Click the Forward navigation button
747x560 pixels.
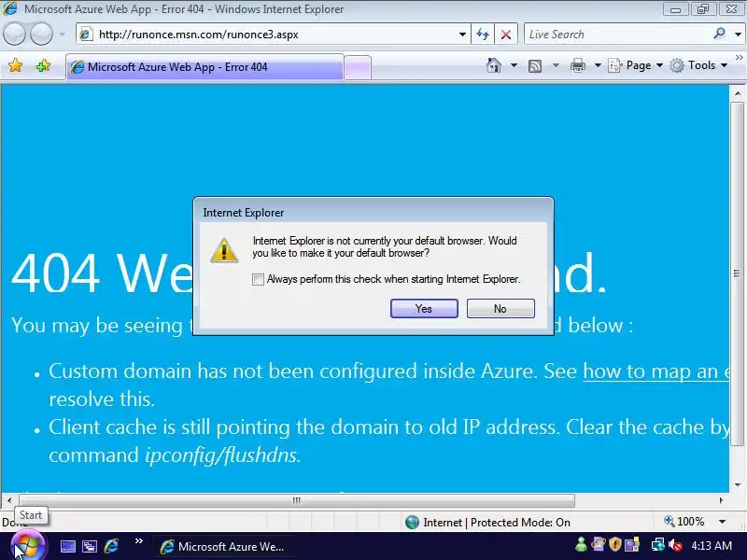(x=41, y=35)
